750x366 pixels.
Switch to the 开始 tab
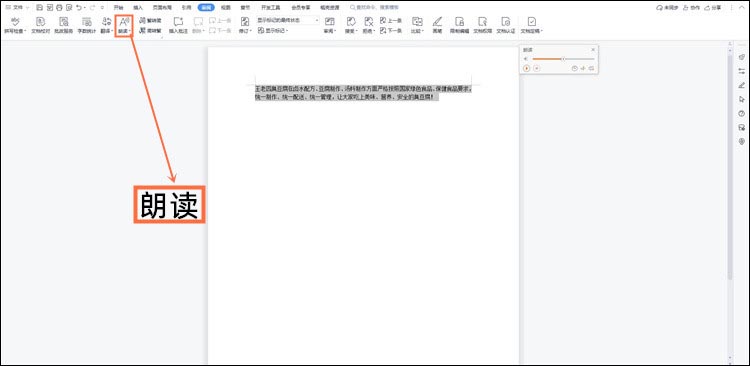click(x=119, y=8)
